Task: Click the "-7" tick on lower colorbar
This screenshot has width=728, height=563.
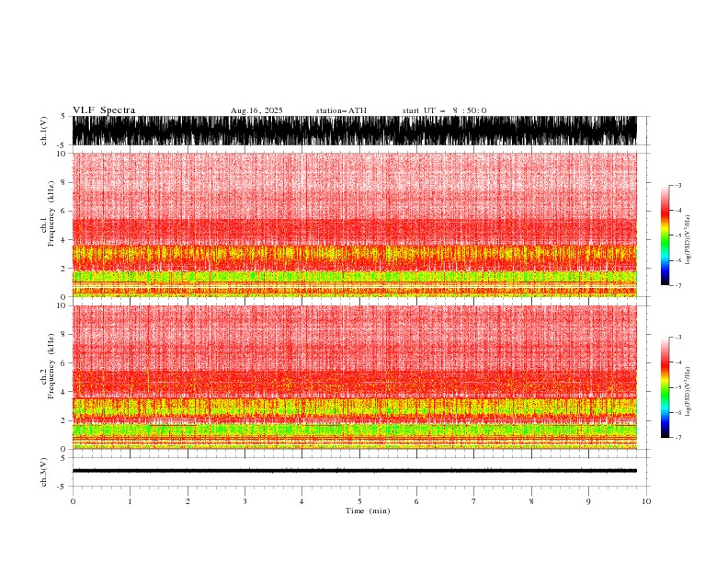Action: point(677,438)
